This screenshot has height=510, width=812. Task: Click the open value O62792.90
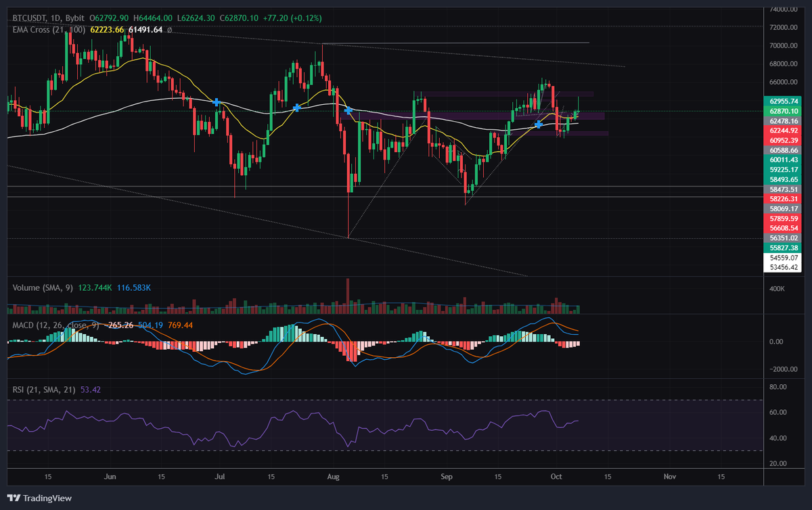coord(110,19)
